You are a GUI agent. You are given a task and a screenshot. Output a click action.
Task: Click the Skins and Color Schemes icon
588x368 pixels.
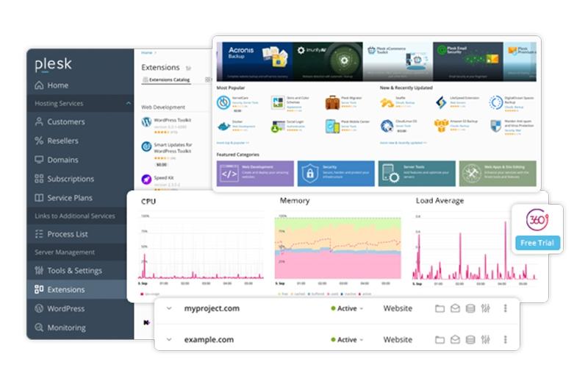click(278, 102)
